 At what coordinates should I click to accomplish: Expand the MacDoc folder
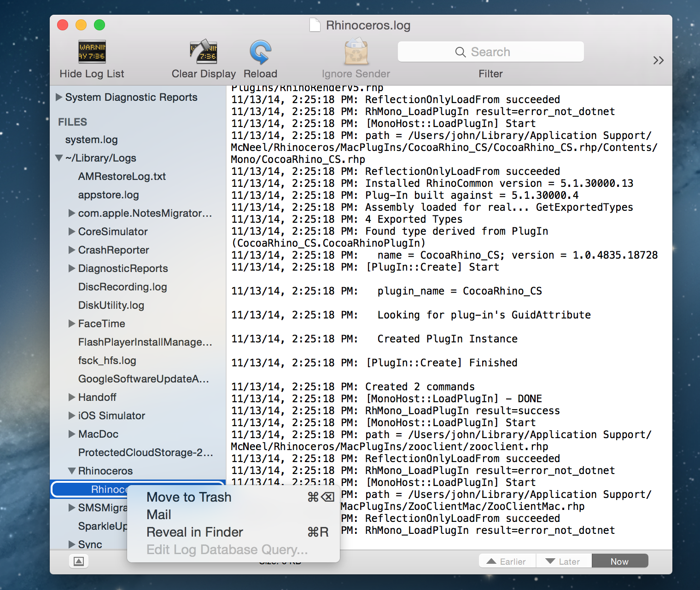coord(72,434)
